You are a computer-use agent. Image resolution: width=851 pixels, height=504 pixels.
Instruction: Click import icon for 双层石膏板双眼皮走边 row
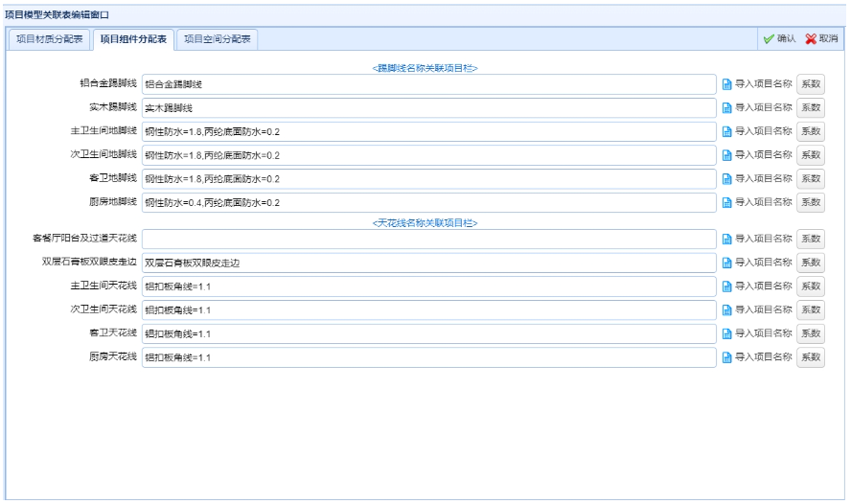coord(727,263)
